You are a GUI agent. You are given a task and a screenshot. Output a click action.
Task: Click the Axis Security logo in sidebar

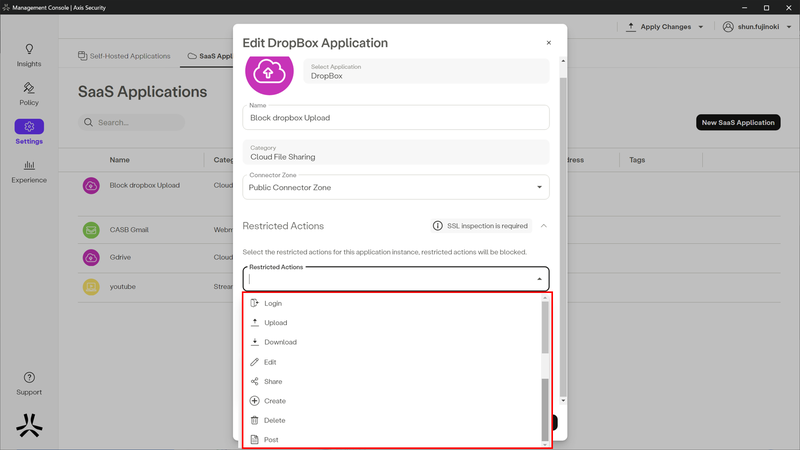(29, 425)
